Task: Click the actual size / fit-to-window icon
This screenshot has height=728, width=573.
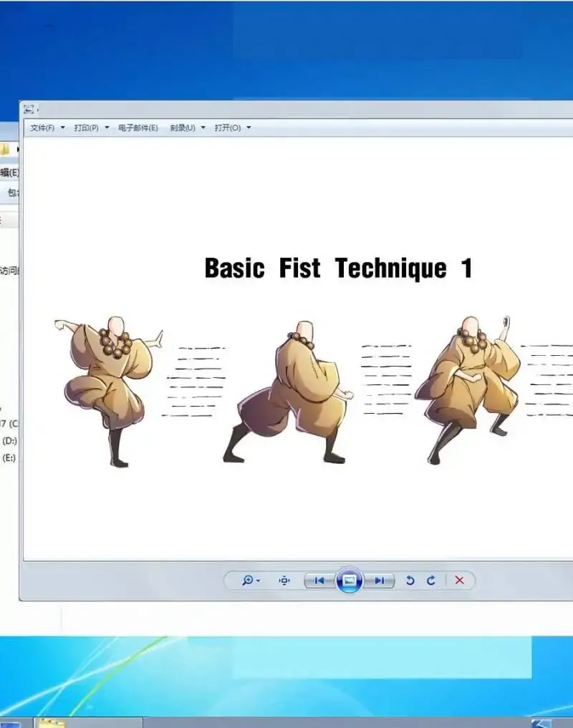Action: click(x=284, y=581)
